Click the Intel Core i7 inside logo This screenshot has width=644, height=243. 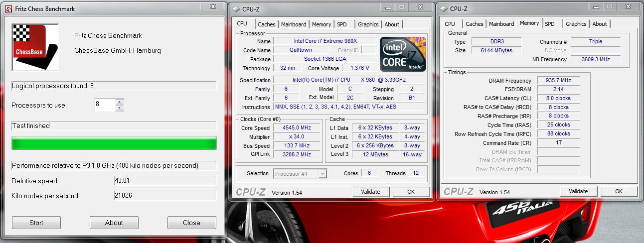pyautogui.click(x=402, y=54)
